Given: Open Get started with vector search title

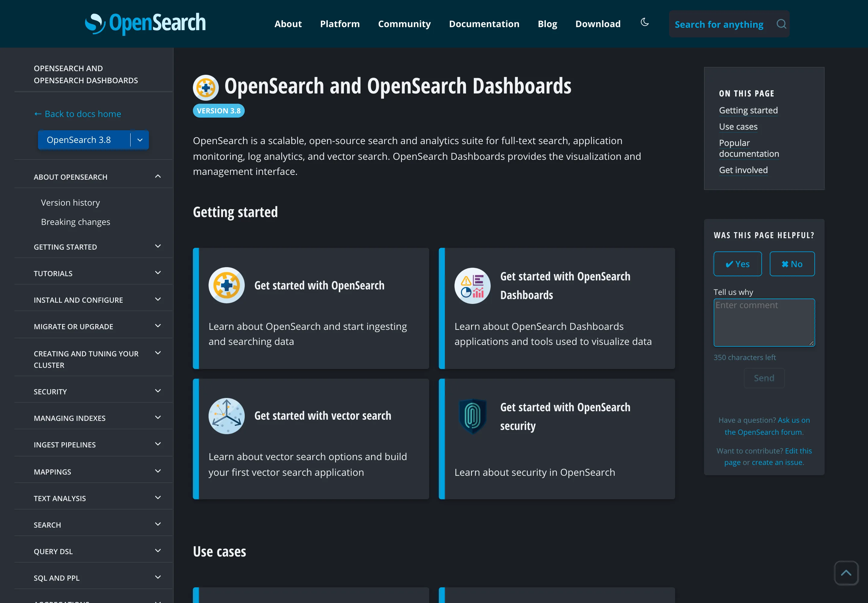Looking at the screenshot, I should (322, 415).
